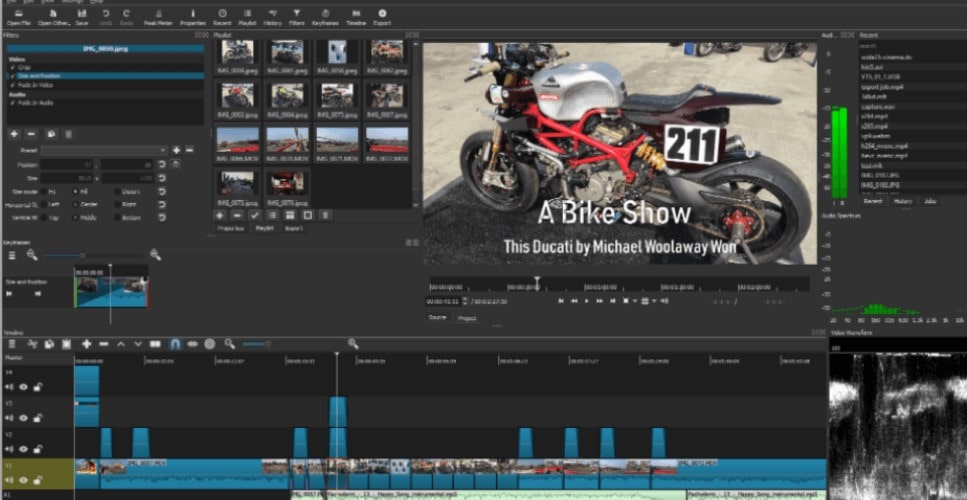This screenshot has height=500, width=967.
Task: Click the Fast Forward player button
Action: tap(599, 301)
